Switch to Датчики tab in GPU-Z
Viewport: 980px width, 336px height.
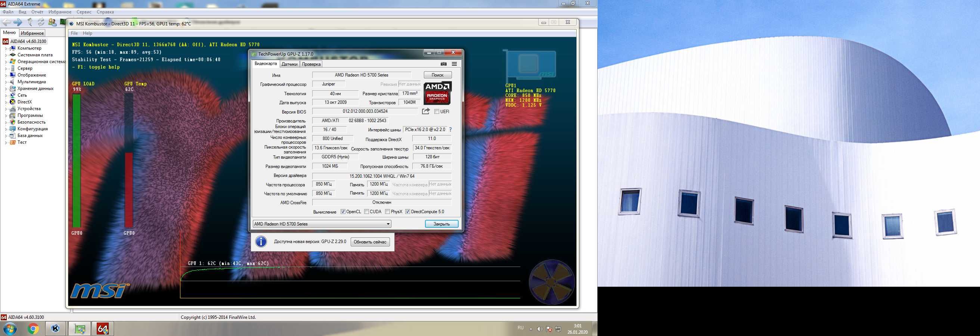[289, 64]
